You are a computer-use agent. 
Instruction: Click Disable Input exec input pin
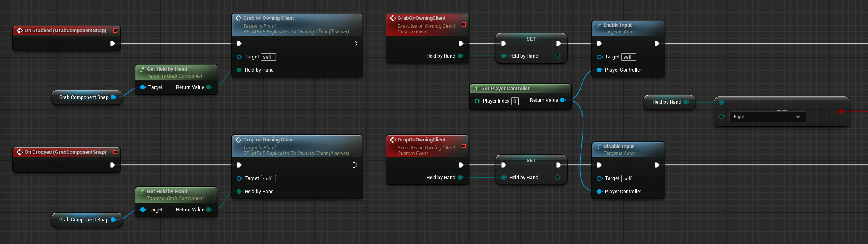tap(599, 165)
